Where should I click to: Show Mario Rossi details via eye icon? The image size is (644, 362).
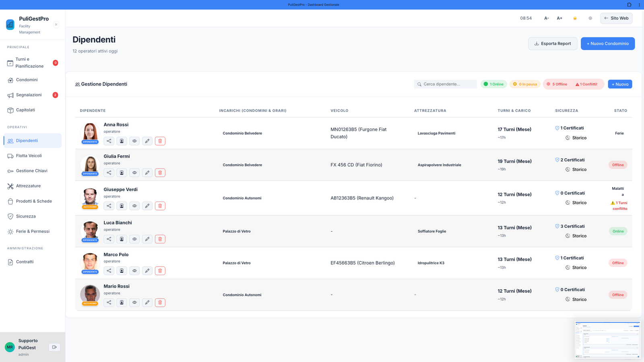tap(134, 302)
